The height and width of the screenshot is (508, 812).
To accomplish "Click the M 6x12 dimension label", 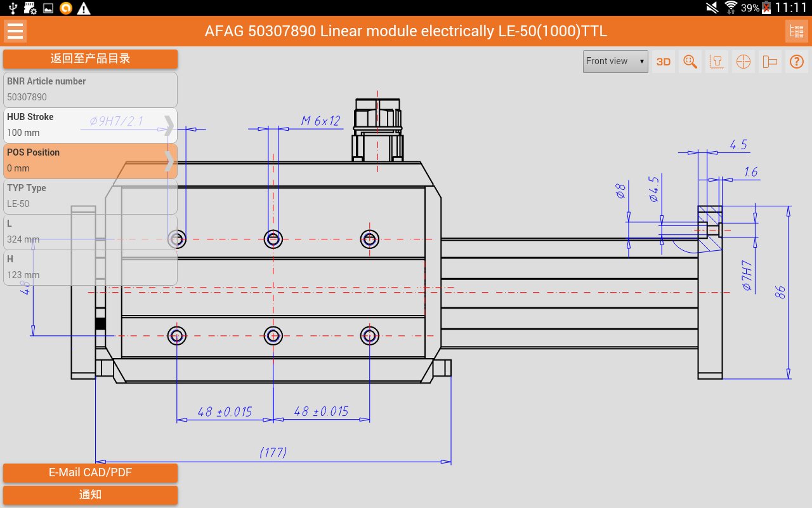I will [x=320, y=121].
